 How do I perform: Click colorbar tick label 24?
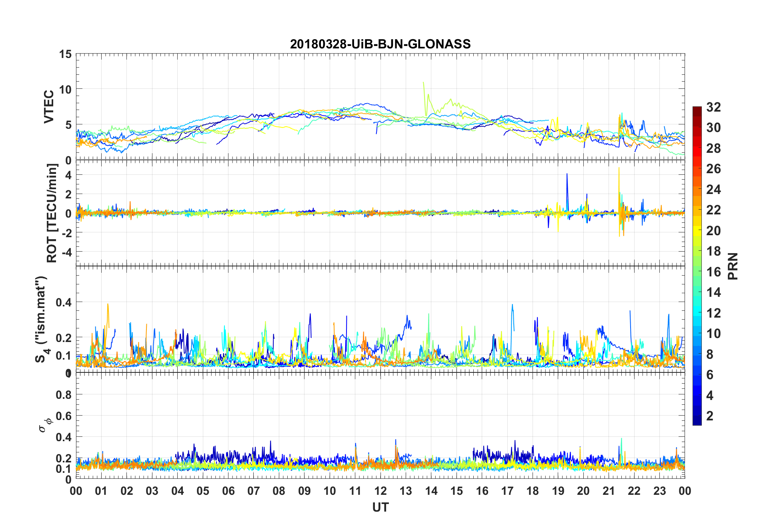[x=713, y=190]
